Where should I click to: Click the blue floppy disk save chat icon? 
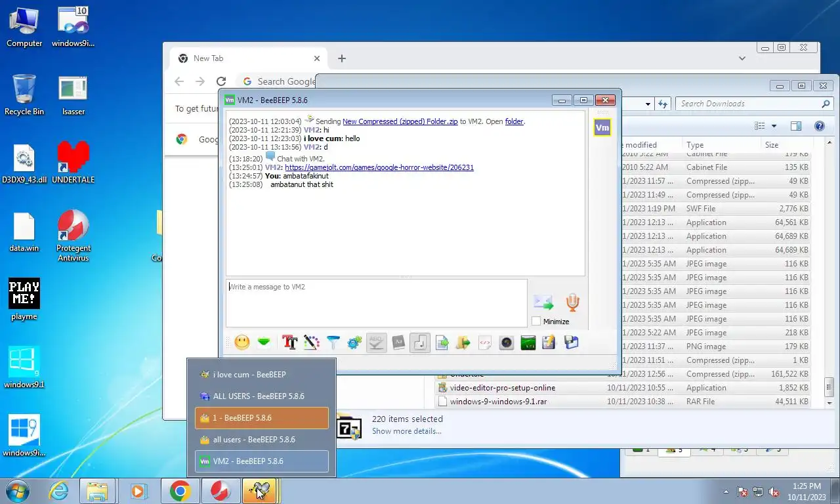point(571,342)
